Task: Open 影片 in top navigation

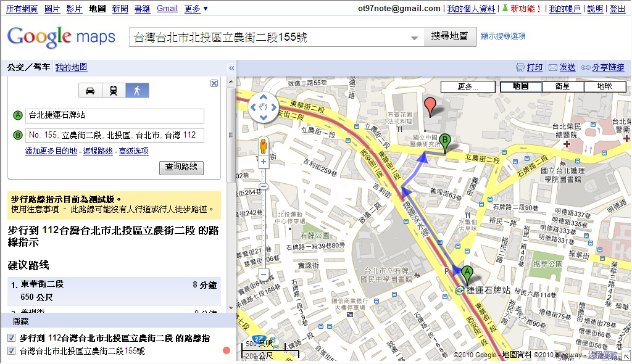Action: (74, 9)
